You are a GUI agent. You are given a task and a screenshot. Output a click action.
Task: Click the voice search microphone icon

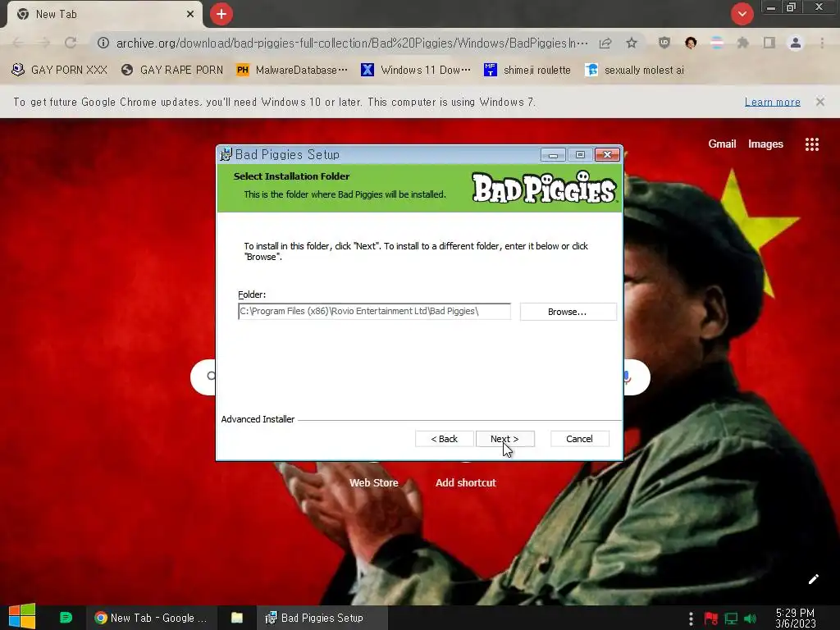[x=627, y=377]
